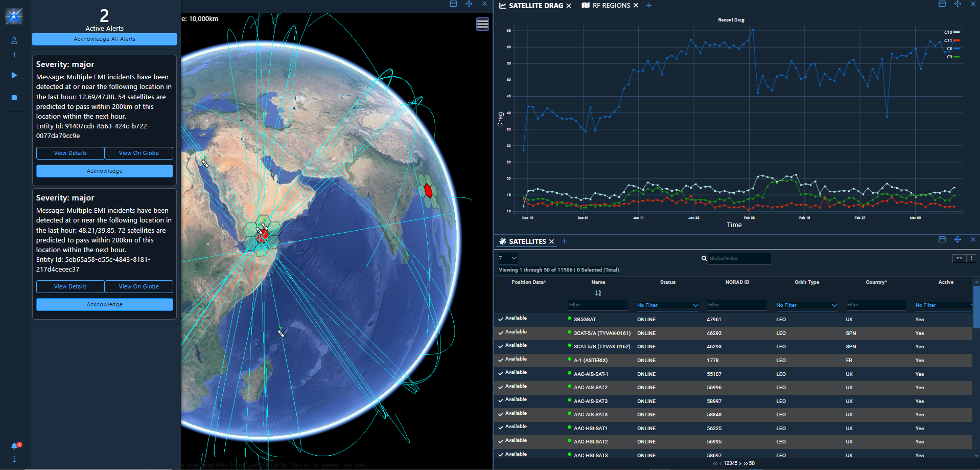Open the globe hamburger menu
This screenshot has width=980, height=470.
tap(482, 24)
